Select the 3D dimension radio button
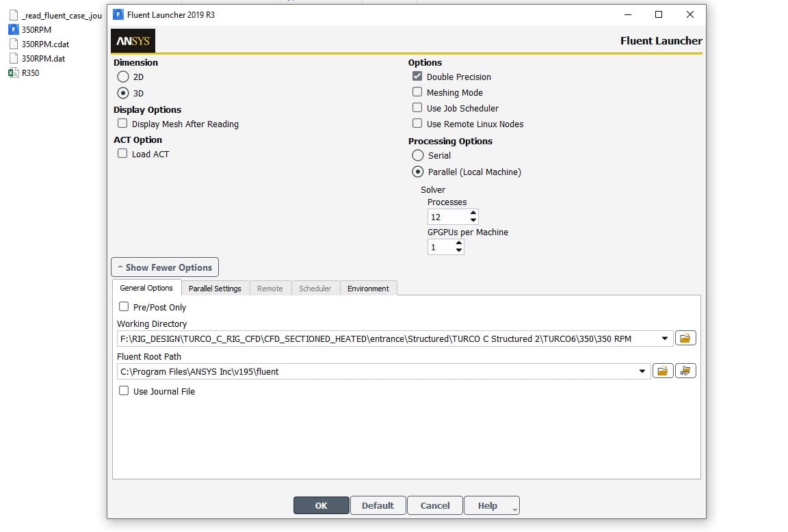 (x=123, y=93)
